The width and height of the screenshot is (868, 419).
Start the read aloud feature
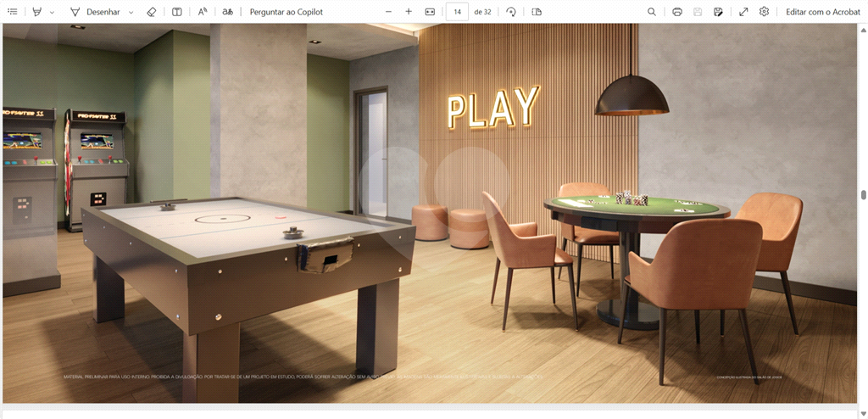pyautogui.click(x=203, y=12)
